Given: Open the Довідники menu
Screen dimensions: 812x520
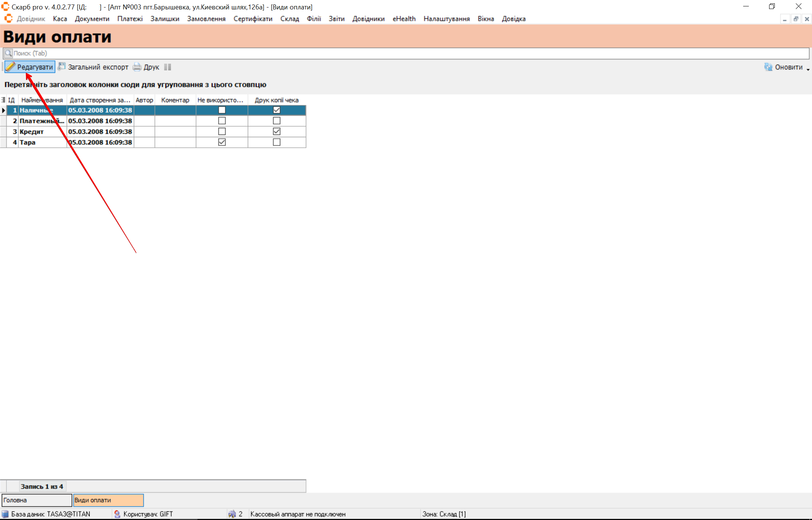Looking at the screenshot, I should click(368, 19).
